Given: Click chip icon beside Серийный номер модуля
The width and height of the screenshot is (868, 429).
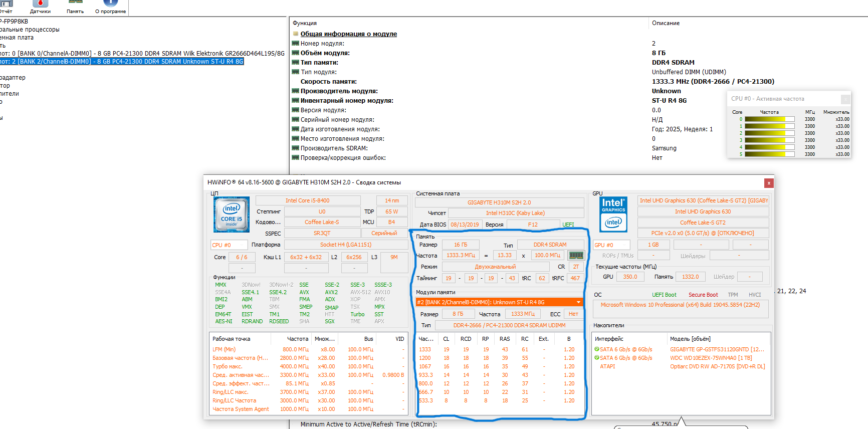Looking at the screenshot, I should [x=295, y=120].
